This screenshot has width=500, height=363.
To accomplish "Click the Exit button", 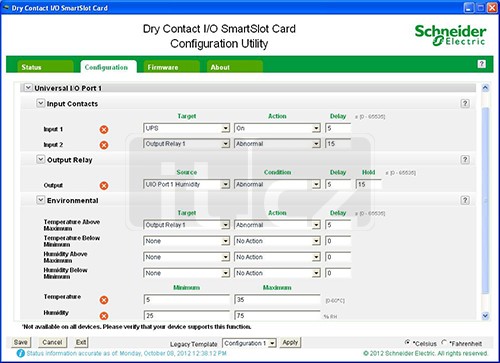I will [x=81, y=342].
